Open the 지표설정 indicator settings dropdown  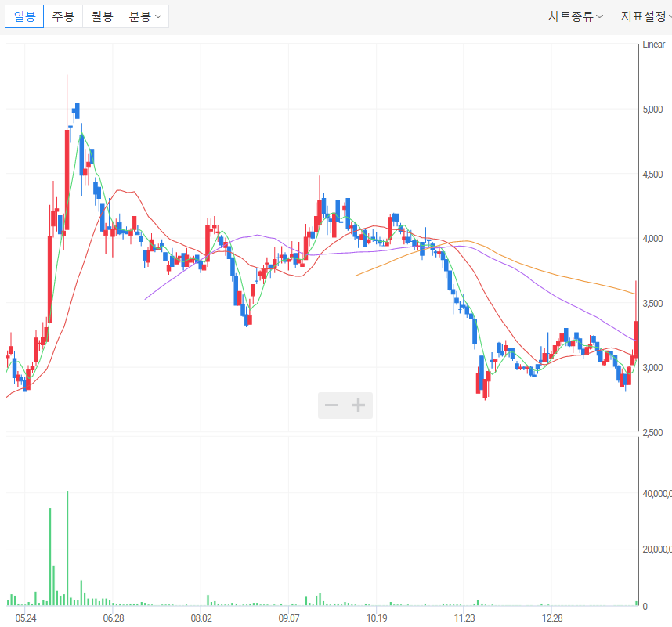point(646,16)
